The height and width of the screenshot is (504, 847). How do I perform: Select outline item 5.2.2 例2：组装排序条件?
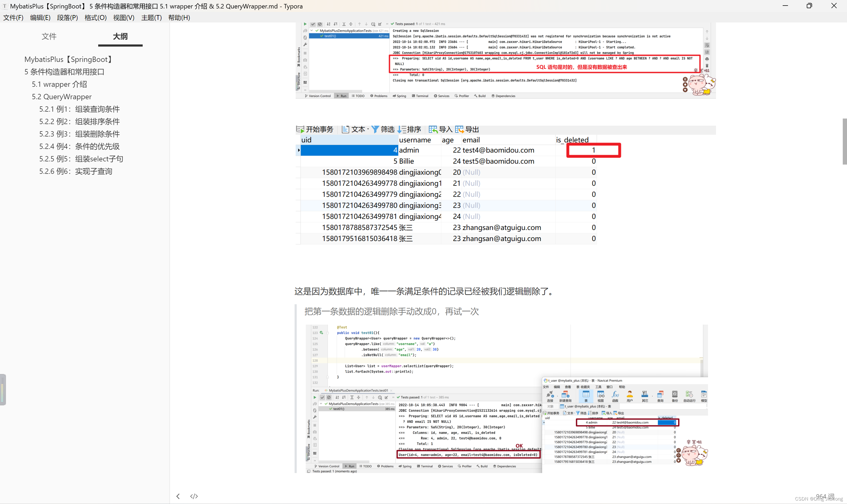point(79,122)
